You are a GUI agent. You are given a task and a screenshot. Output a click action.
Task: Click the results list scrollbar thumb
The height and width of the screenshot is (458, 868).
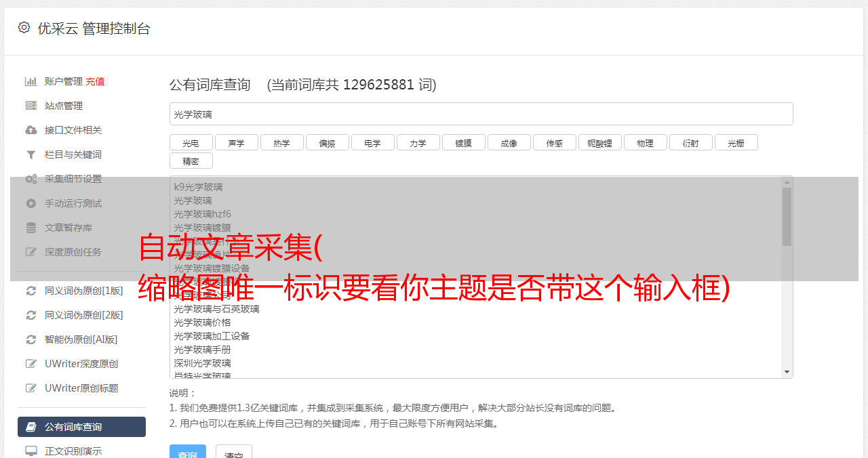tap(787, 217)
